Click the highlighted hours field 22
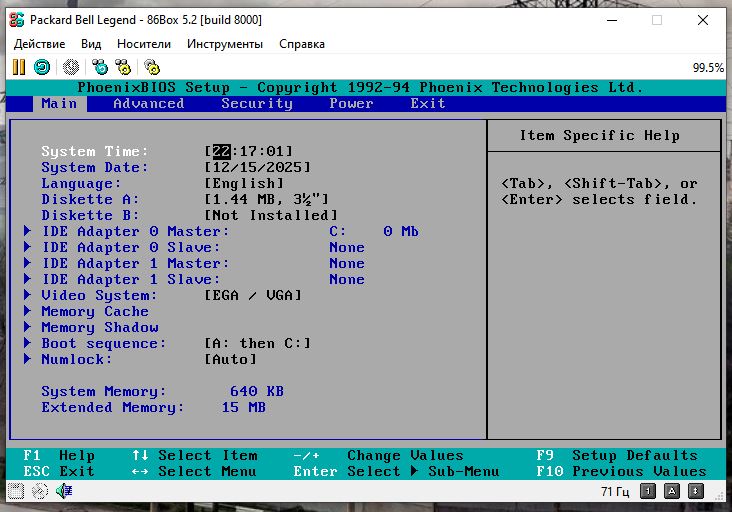The image size is (732, 512). tap(221, 151)
